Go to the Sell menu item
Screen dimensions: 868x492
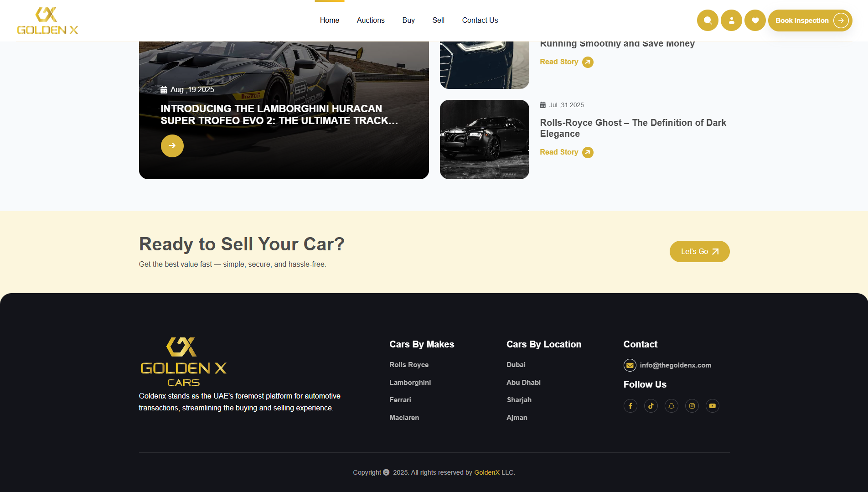pos(438,21)
